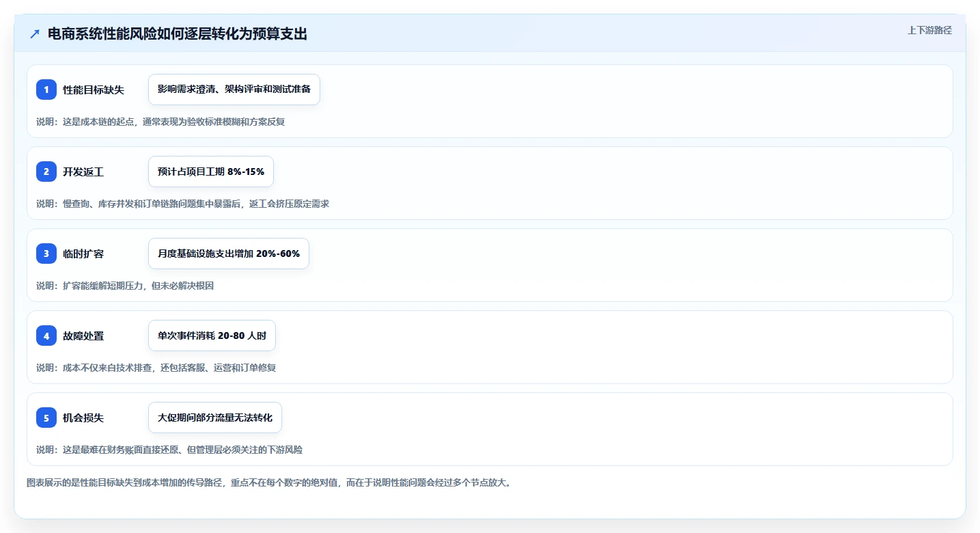Select the 故障处置 step title
Image resolution: width=980 pixels, height=533 pixels.
(x=83, y=336)
